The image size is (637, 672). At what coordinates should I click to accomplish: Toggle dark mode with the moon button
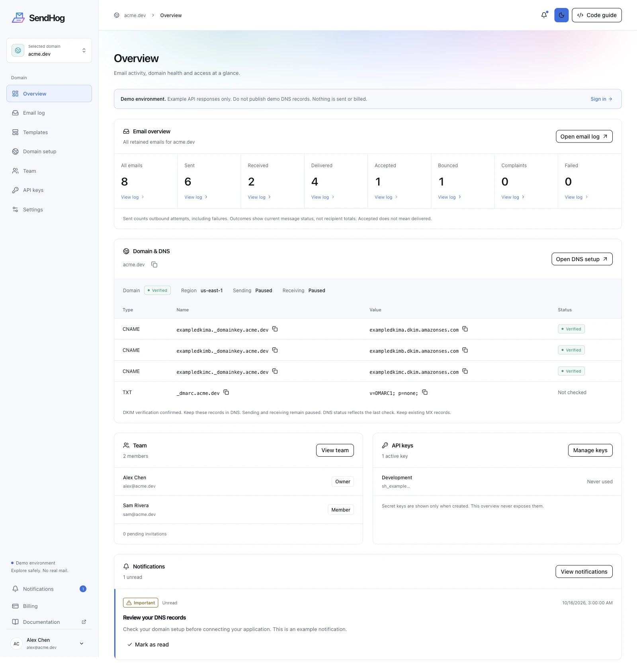[x=561, y=15]
